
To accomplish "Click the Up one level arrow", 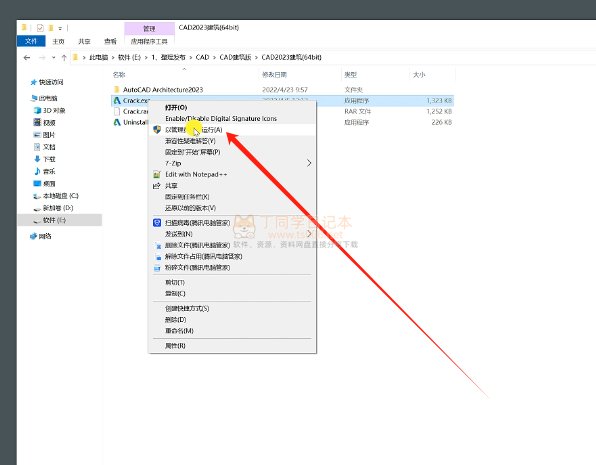I will [64, 58].
